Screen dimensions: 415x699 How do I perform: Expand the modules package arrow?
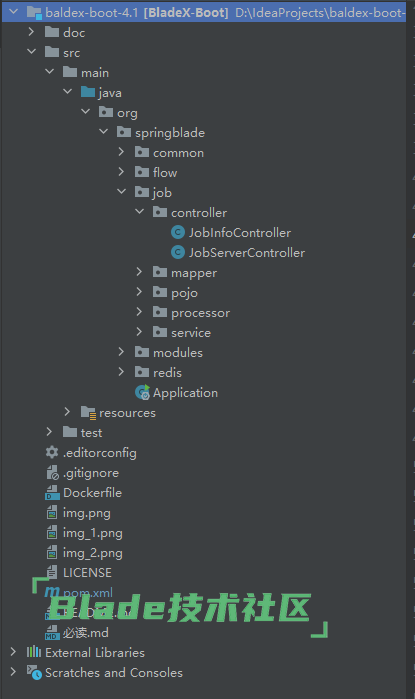[121, 352]
